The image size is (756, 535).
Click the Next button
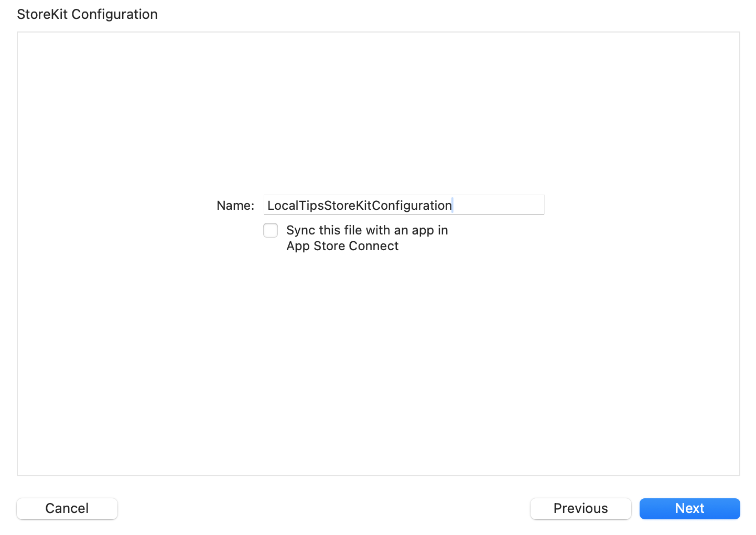pos(689,508)
